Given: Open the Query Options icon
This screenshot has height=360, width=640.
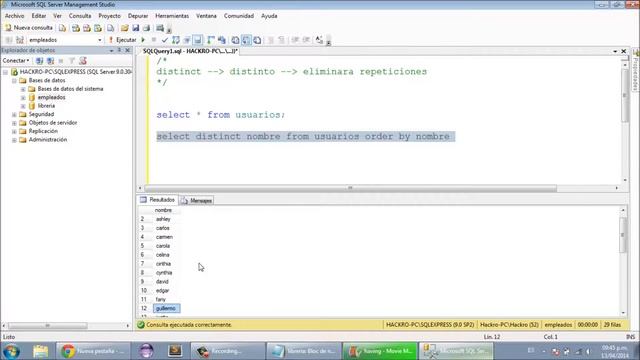Looking at the screenshot, I should coord(187,40).
